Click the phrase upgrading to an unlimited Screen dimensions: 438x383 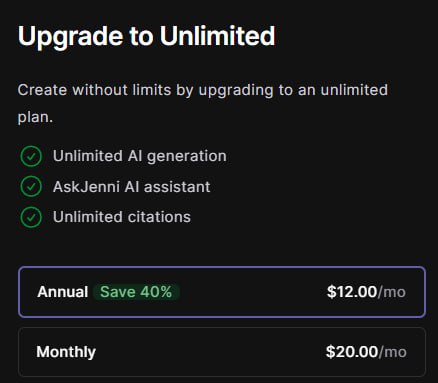coord(293,90)
